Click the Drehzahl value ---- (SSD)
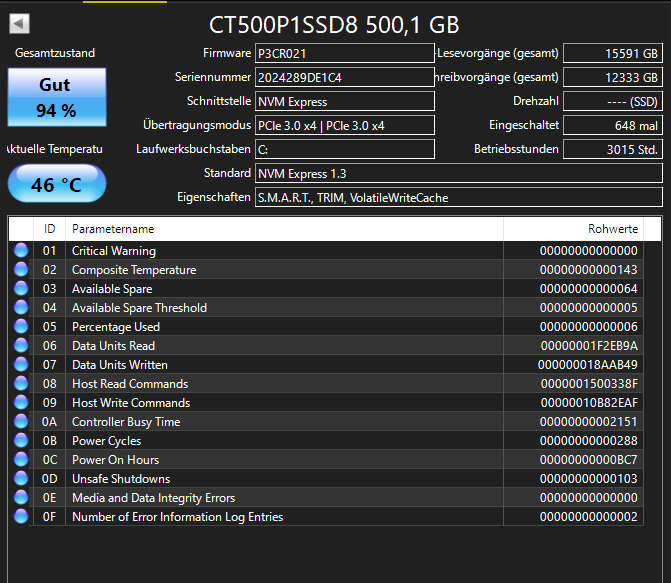Viewport: 671px width, 583px height. 613,101
